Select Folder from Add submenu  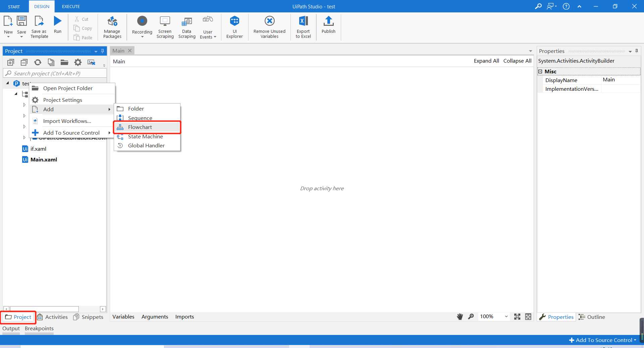[147, 109]
